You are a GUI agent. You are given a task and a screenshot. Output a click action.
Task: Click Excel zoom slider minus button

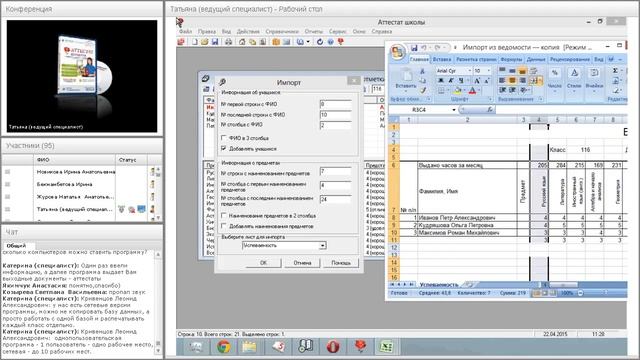(580, 293)
